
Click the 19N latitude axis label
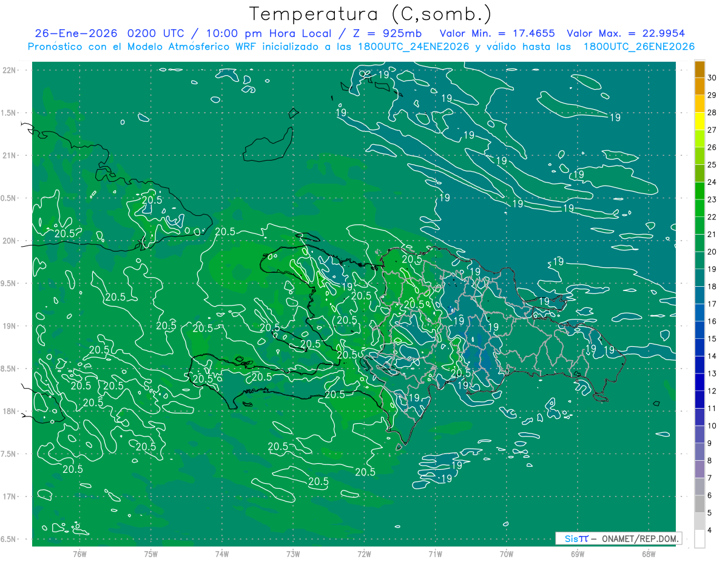(x=10, y=326)
